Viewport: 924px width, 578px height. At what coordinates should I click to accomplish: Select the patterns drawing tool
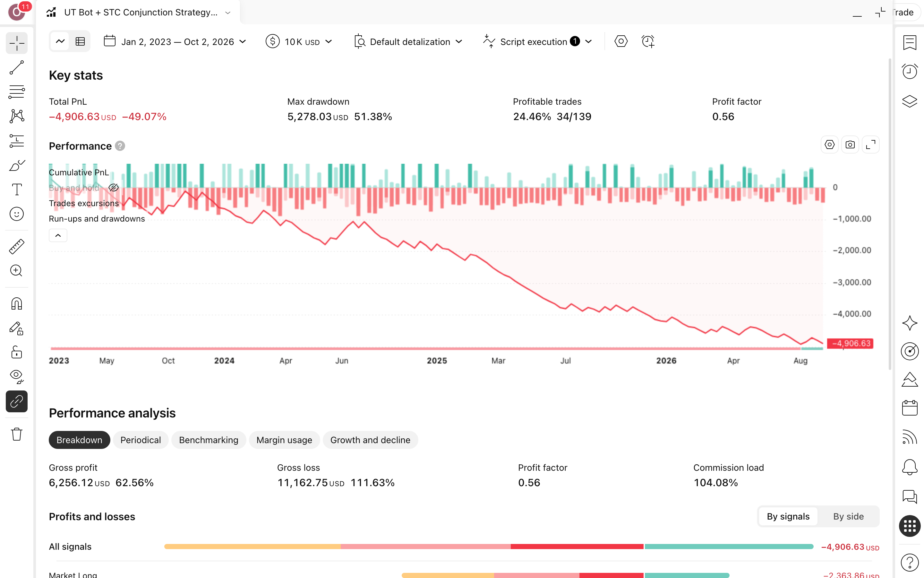[x=17, y=116]
